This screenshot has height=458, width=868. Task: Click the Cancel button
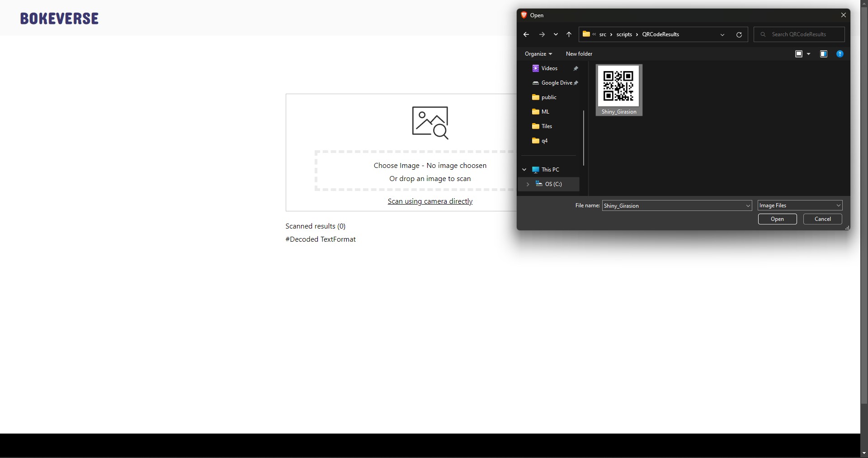point(822,219)
